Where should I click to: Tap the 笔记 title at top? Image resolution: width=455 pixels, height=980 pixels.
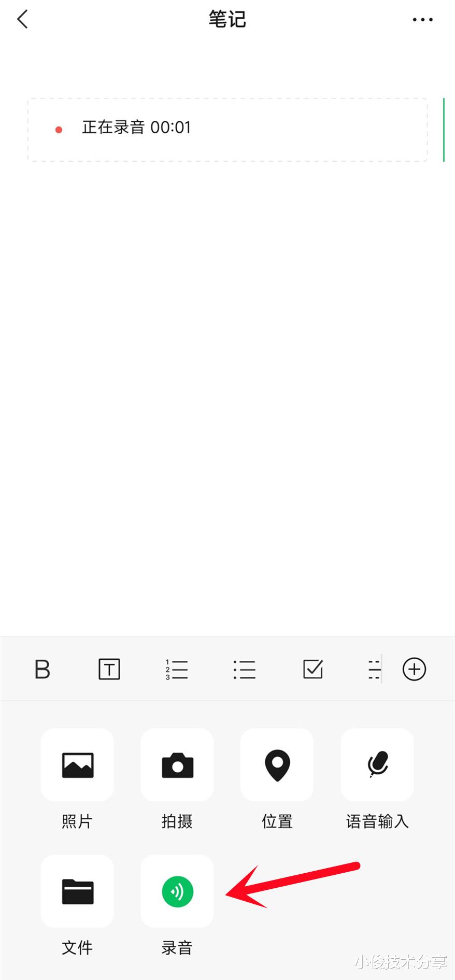227,20
